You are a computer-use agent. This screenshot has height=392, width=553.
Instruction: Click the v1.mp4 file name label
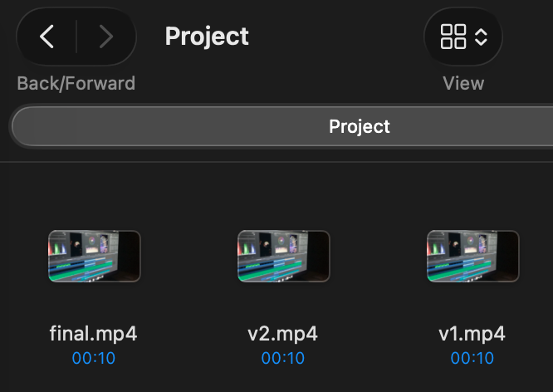click(472, 334)
